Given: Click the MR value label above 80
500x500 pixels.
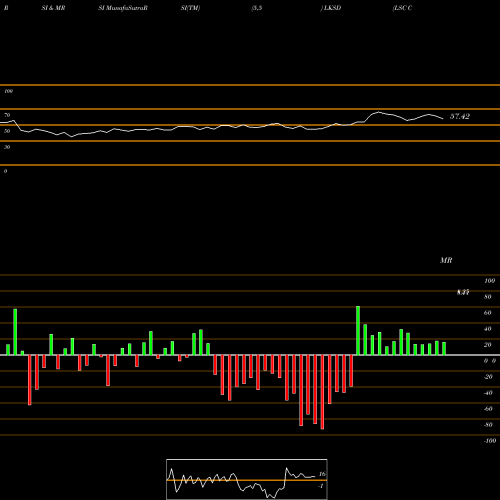Looking at the screenshot, I should click(463, 292).
